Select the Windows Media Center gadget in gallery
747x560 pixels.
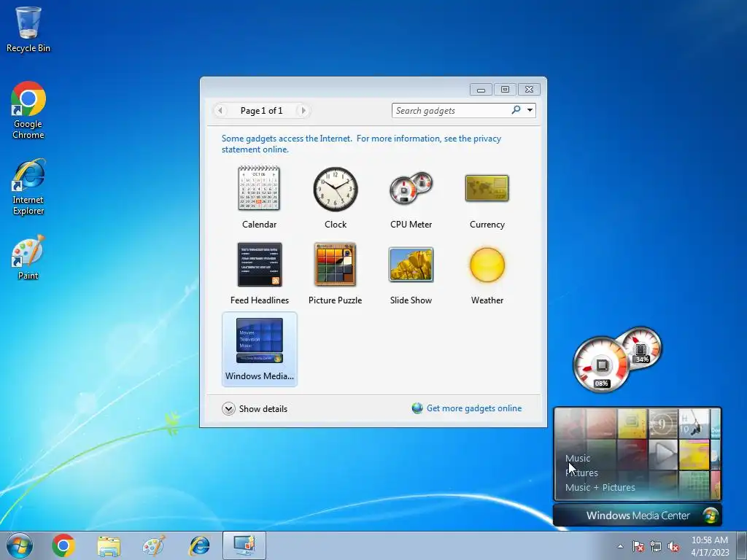[259, 349]
